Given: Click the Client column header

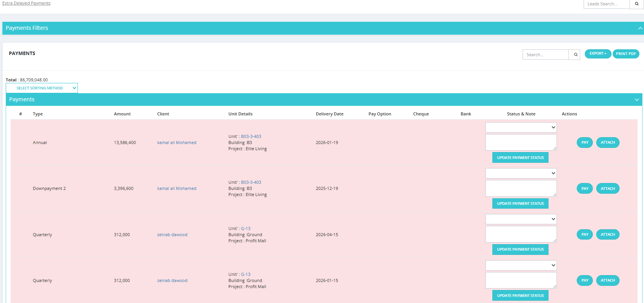Looking at the screenshot, I should [163, 114].
